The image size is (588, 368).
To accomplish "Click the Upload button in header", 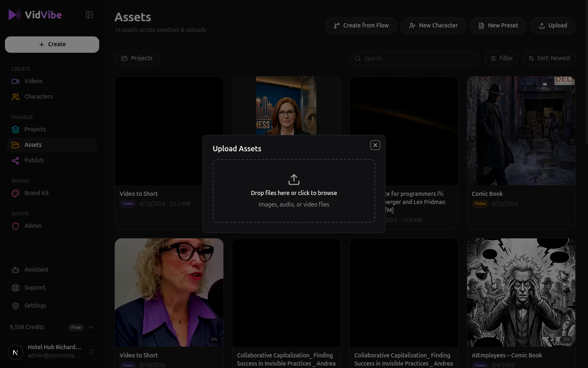I will (x=553, y=25).
